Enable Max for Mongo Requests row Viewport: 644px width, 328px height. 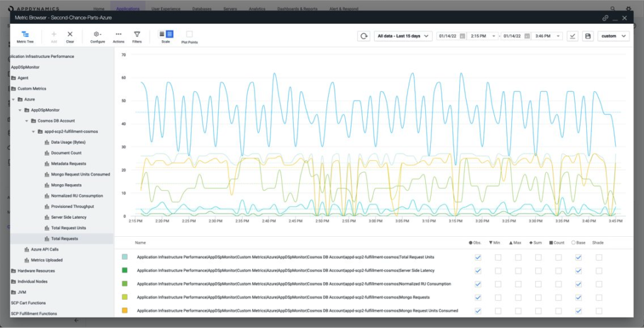(518, 297)
